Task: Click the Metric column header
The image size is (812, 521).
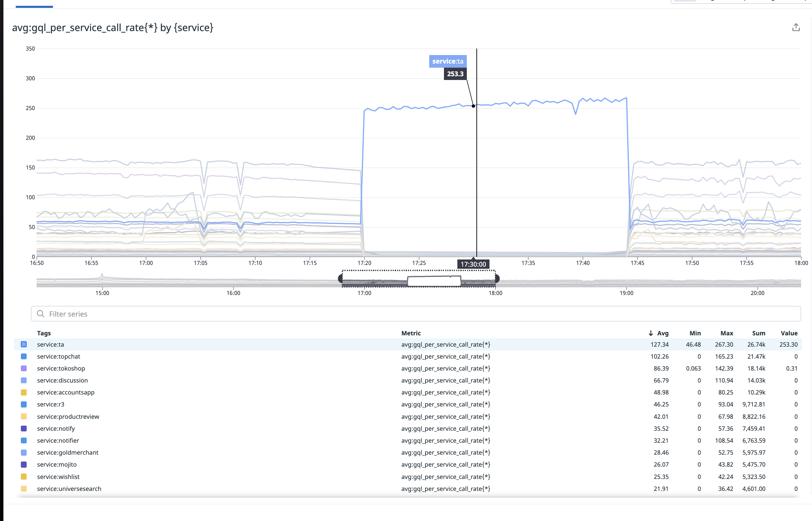Action: [411, 333]
